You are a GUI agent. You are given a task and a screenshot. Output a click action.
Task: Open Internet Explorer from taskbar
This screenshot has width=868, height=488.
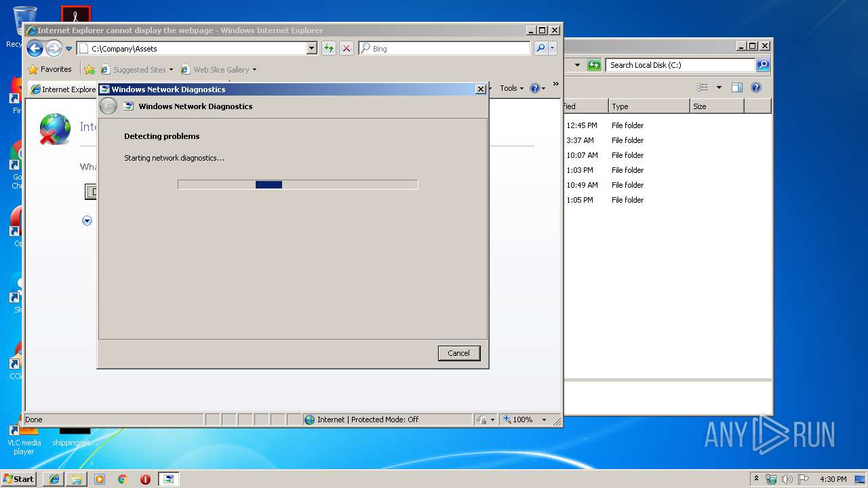(x=54, y=479)
